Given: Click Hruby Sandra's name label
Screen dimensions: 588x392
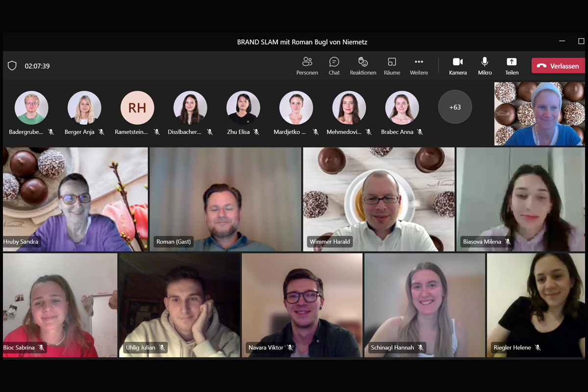Looking at the screenshot, I should coord(21,242).
